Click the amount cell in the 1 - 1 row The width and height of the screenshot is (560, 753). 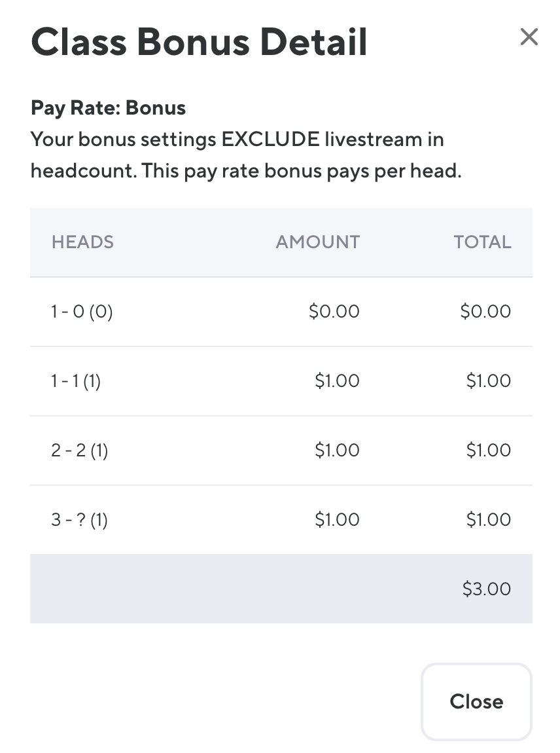click(x=337, y=381)
